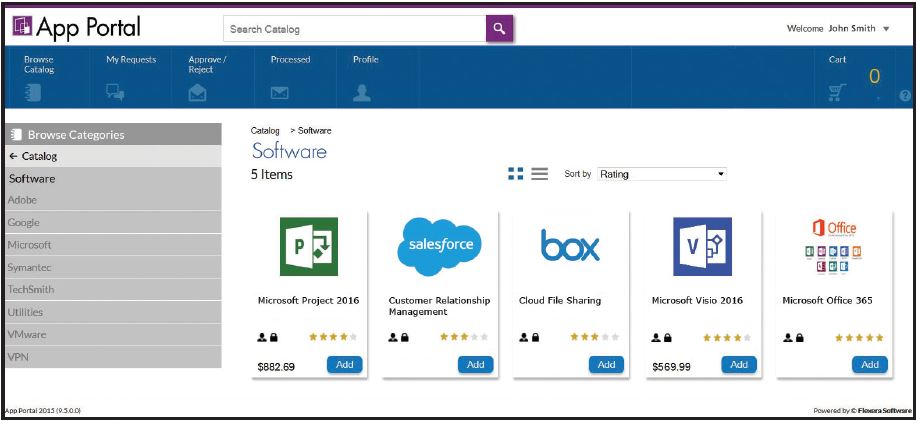Select the Utilities category

pyautogui.click(x=113, y=312)
